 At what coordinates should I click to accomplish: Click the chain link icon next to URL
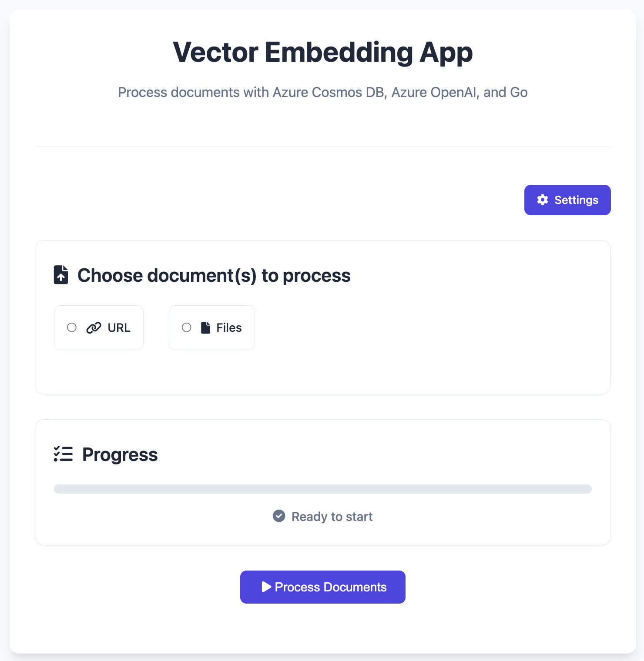[x=94, y=328]
